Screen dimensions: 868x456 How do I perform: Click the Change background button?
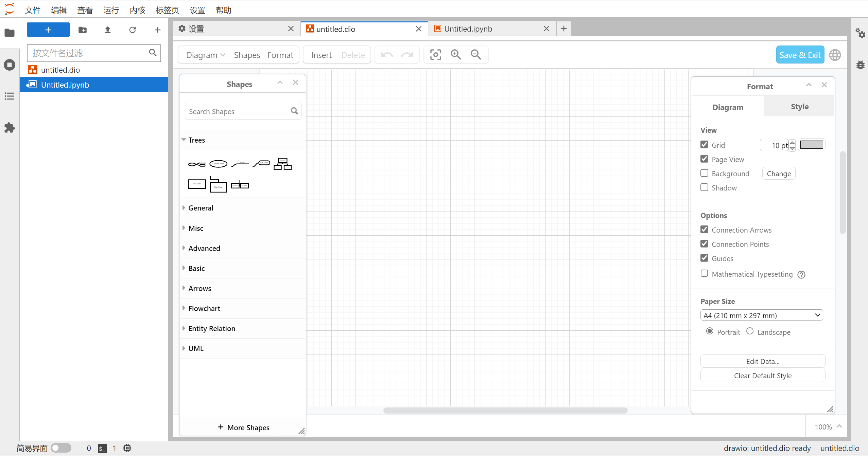(x=779, y=173)
